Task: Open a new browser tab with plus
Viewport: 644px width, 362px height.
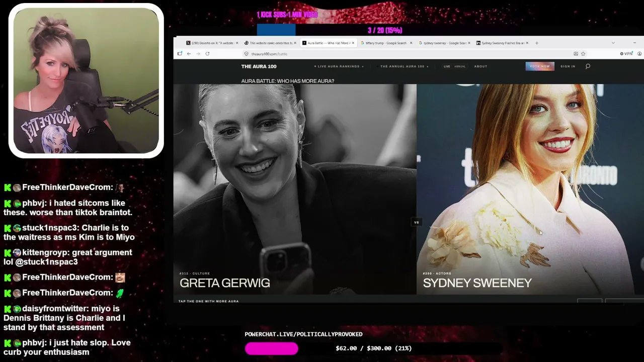Action: [537, 43]
